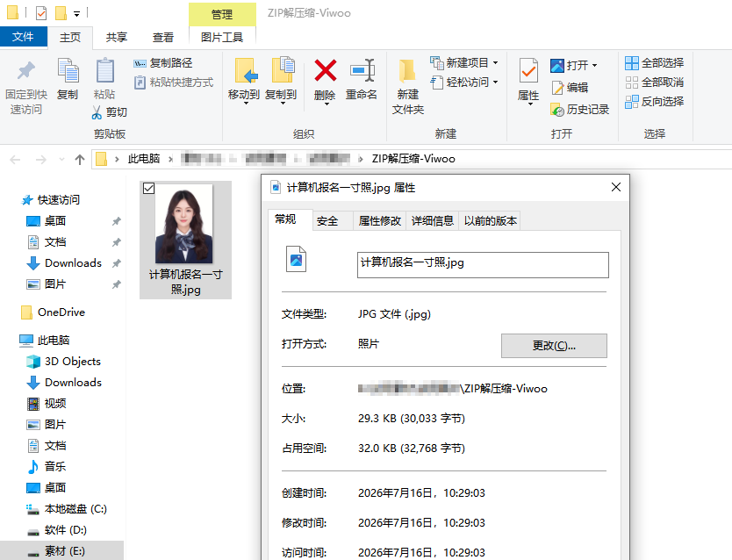
Task: Open the Picture Tools tab
Action: tap(222, 38)
